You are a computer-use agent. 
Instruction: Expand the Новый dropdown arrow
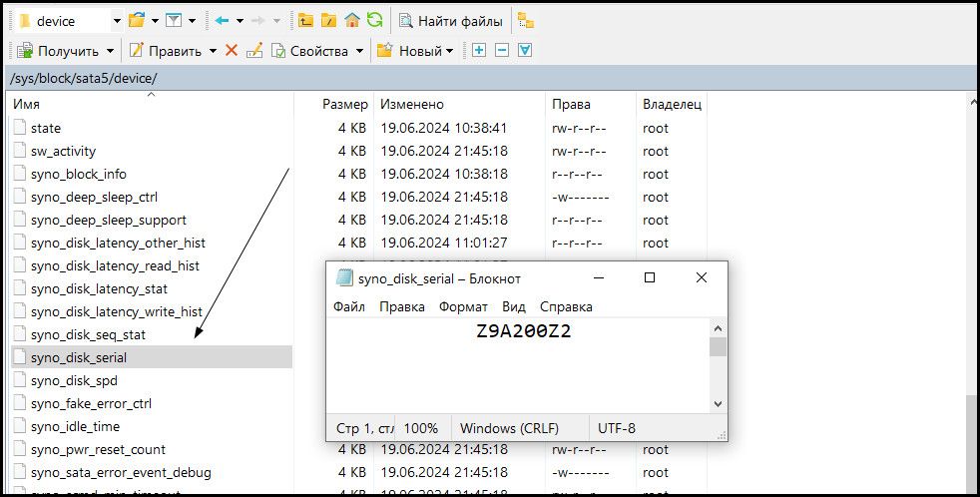click(x=449, y=50)
